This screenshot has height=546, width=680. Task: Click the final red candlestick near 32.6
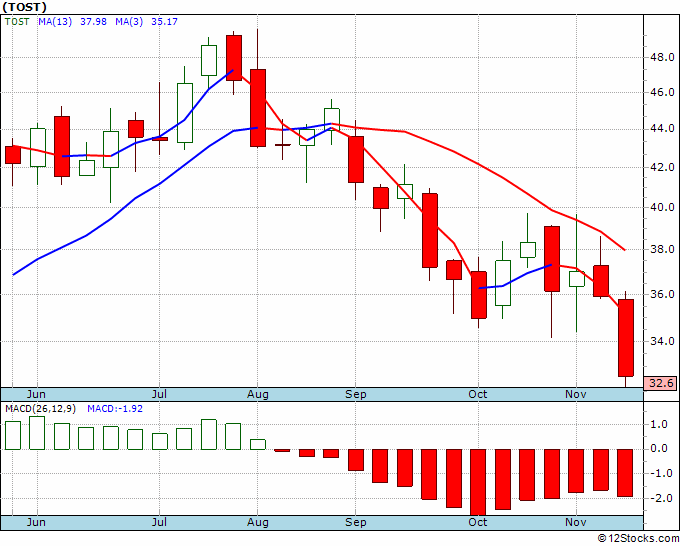point(626,338)
